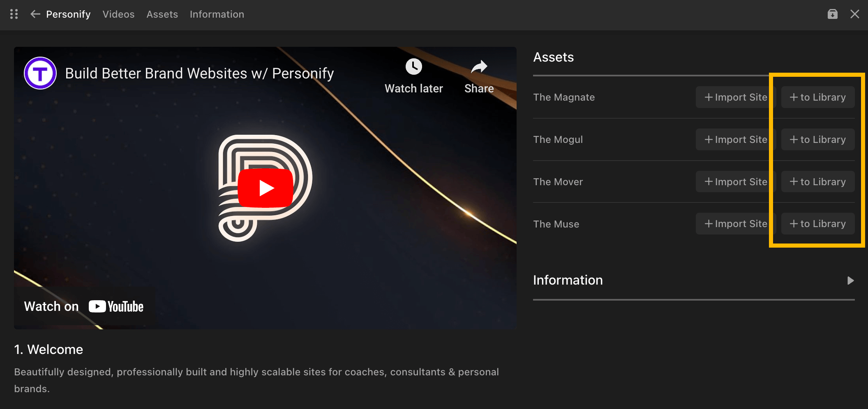The height and width of the screenshot is (409, 868).
Task: Add The Mogul to Library
Action: pos(818,140)
